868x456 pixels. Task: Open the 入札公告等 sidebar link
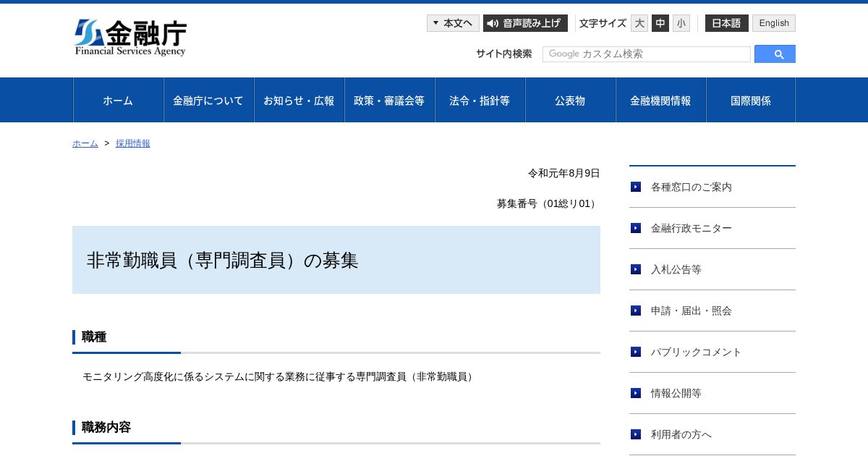pyautogui.click(x=676, y=269)
